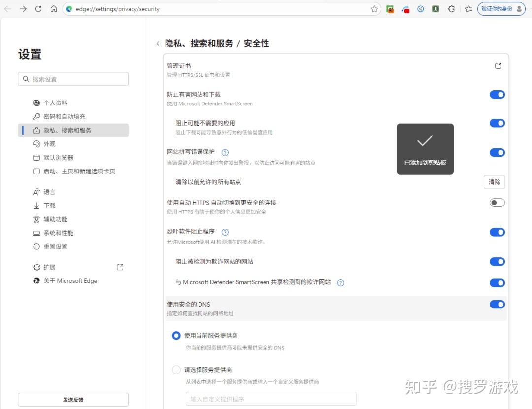Open 密码和自动填充 settings section
The width and height of the screenshot is (532, 409).
73,116
